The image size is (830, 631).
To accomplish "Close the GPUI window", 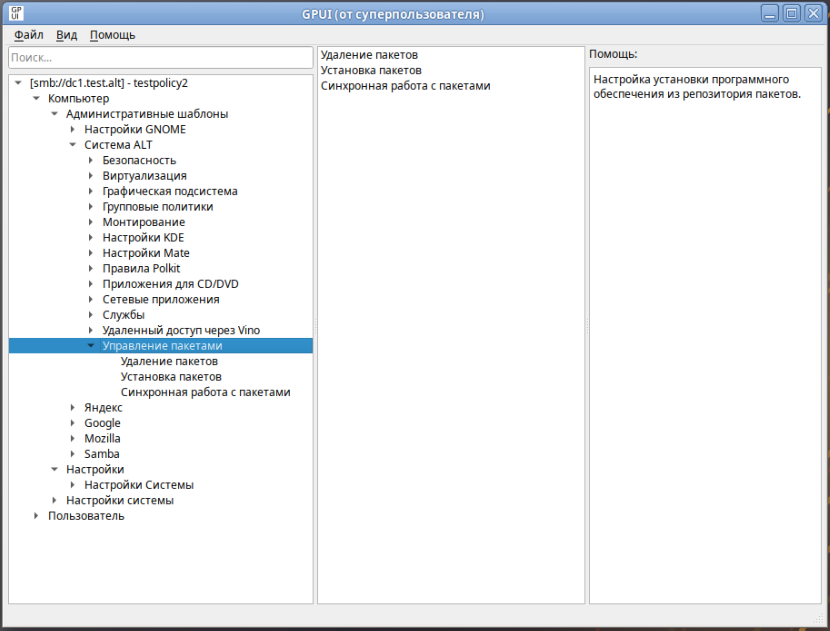I will coord(814,13).
